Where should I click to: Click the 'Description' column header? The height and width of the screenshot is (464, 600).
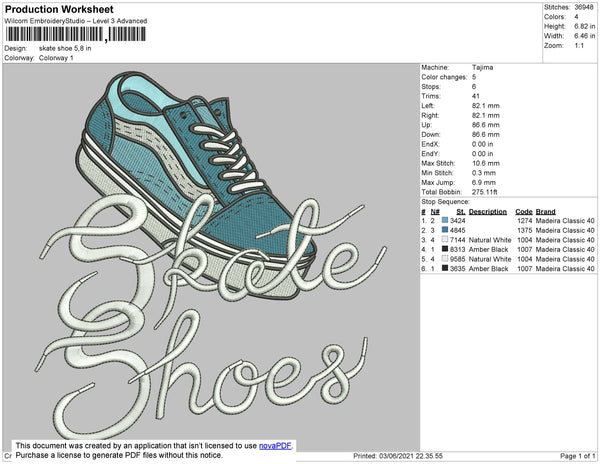[x=488, y=212]
